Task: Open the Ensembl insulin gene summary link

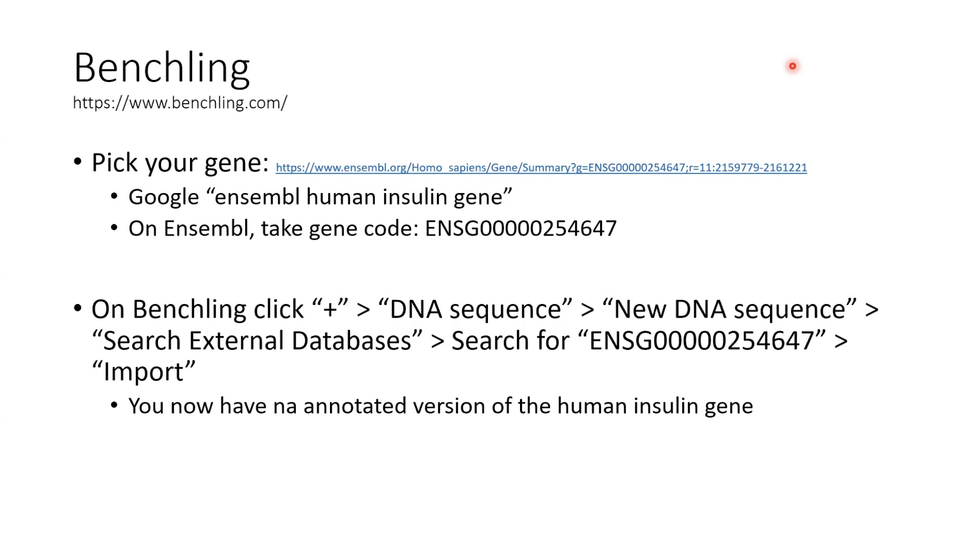Action: pos(541,168)
